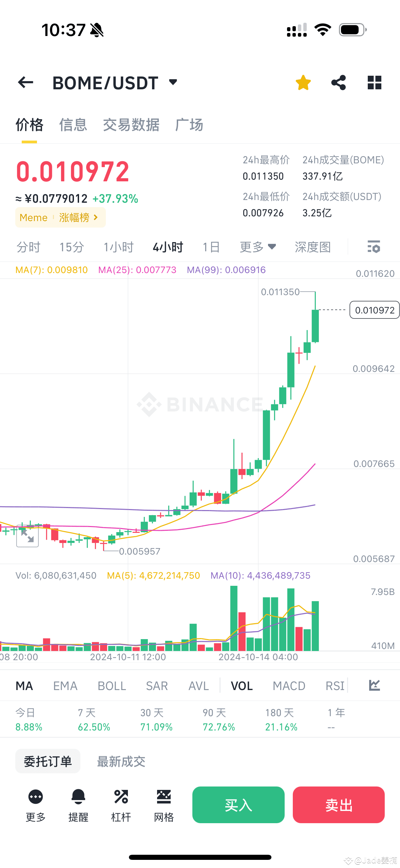The height and width of the screenshot is (868, 400).
Task: Tap the 30 天 71.09% performance
Action: [x=156, y=720]
